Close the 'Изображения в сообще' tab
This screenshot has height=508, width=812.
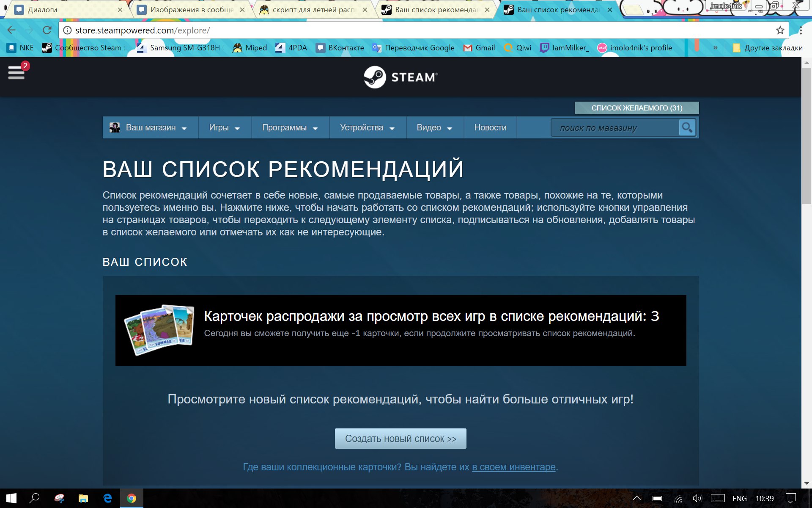(242, 10)
